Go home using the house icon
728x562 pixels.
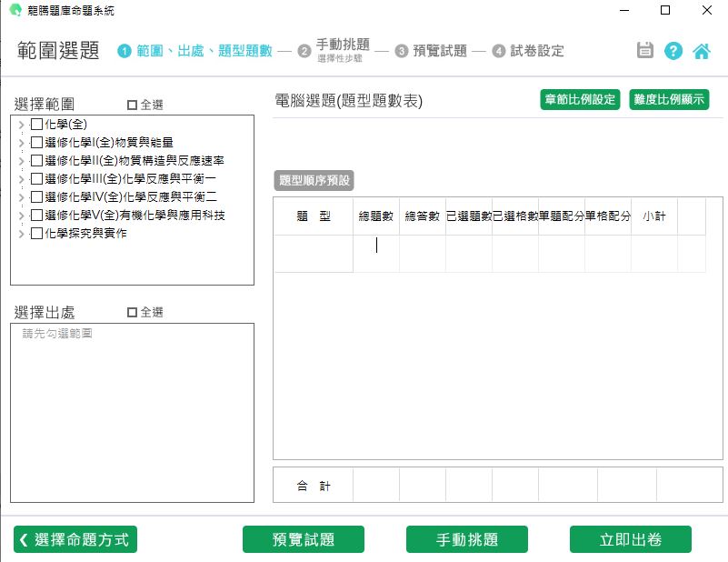[702, 51]
